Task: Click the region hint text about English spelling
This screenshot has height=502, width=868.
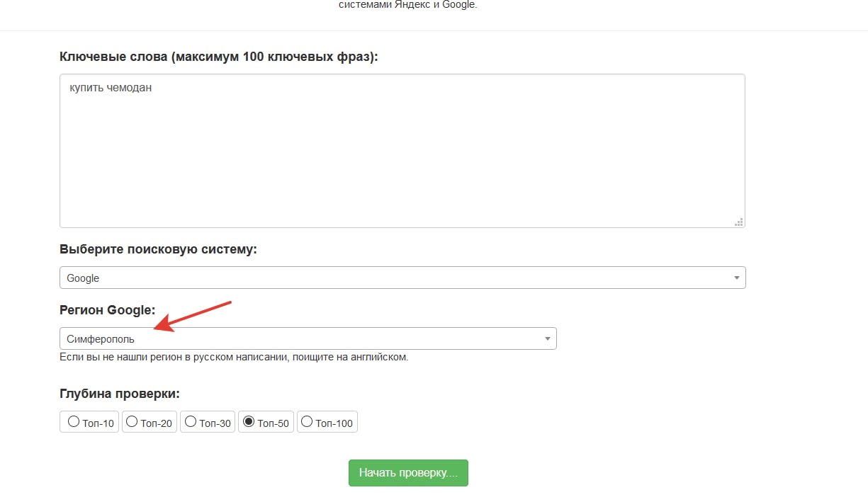Action: (x=234, y=357)
